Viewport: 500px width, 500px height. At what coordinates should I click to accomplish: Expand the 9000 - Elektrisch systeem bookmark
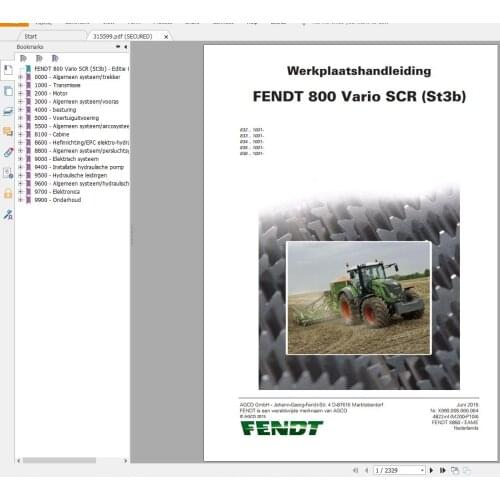tap(21, 159)
